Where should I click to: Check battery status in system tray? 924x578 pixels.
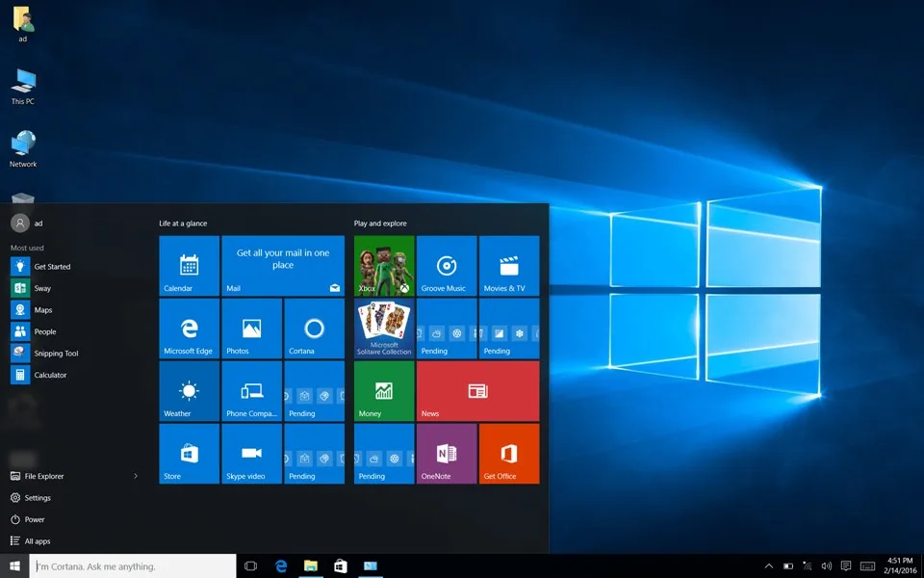788,566
